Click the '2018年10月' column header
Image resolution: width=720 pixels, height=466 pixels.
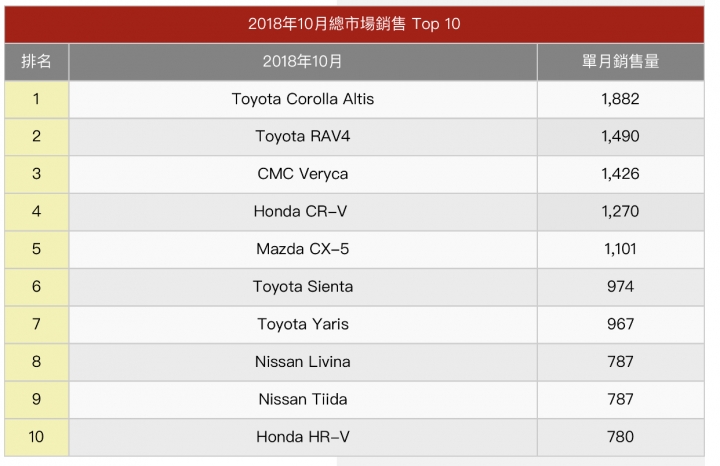click(x=302, y=62)
